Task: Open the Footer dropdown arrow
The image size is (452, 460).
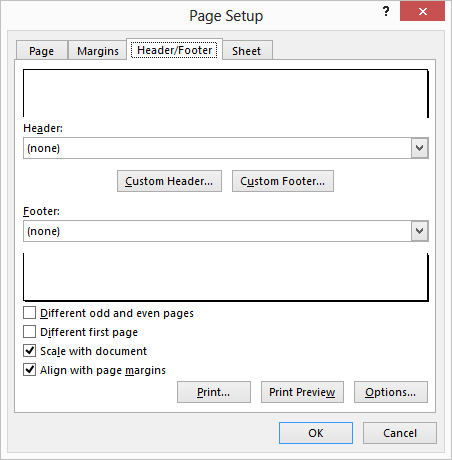Action: point(419,231)
